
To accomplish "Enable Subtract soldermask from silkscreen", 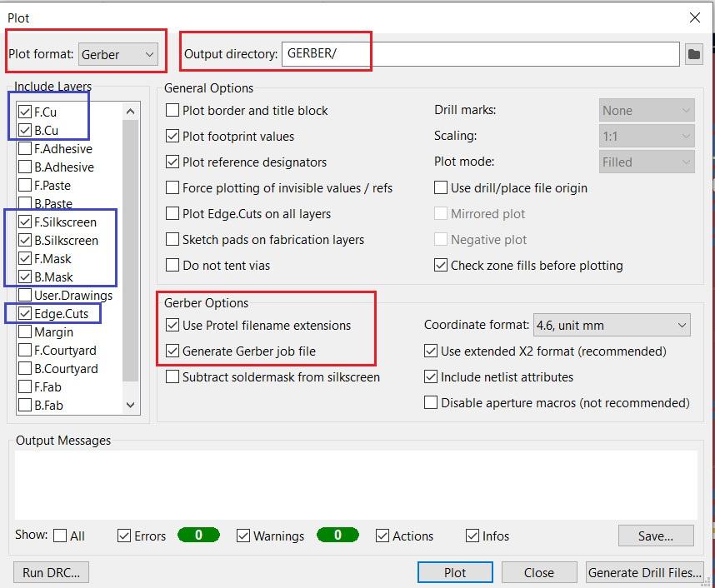I will (x=172, y=377).
